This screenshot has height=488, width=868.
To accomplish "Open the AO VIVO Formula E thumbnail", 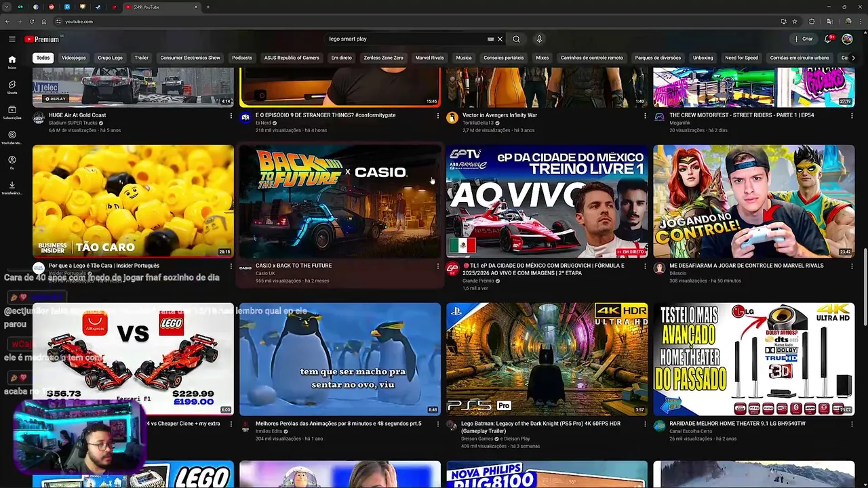I will pos(547,201).
